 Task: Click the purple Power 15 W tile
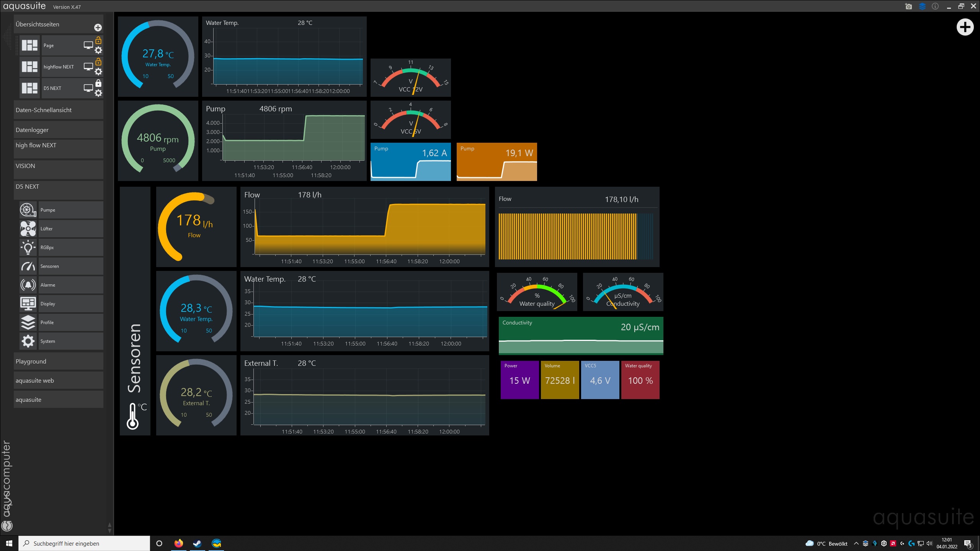(519, 380)
